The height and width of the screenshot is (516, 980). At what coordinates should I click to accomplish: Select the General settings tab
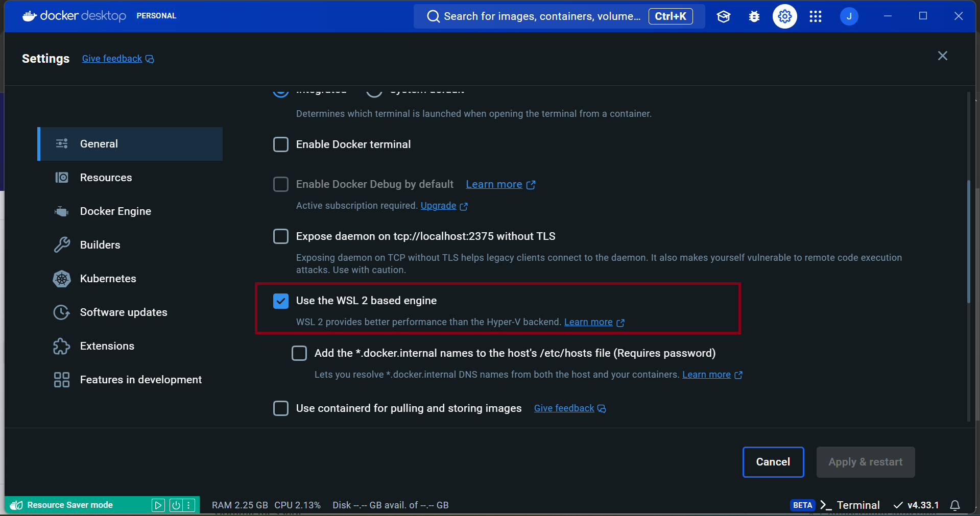click(x=130, y=144)
